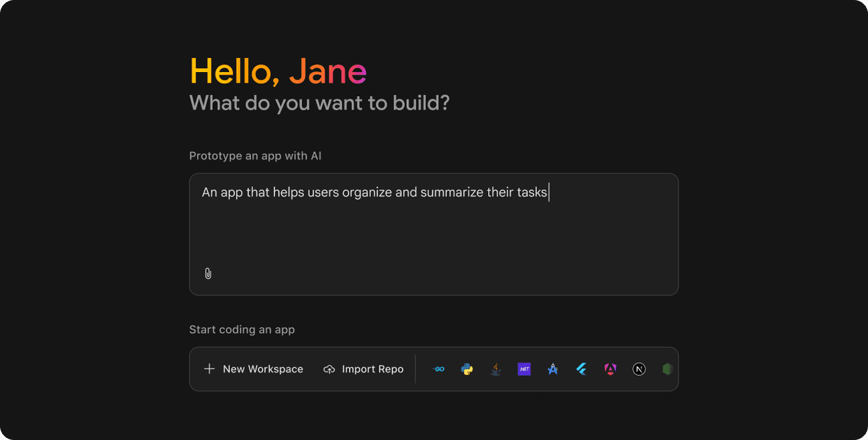Select the Angular framework icon
The width and height of the screenshot is (868, 440).
coord(610,369)
